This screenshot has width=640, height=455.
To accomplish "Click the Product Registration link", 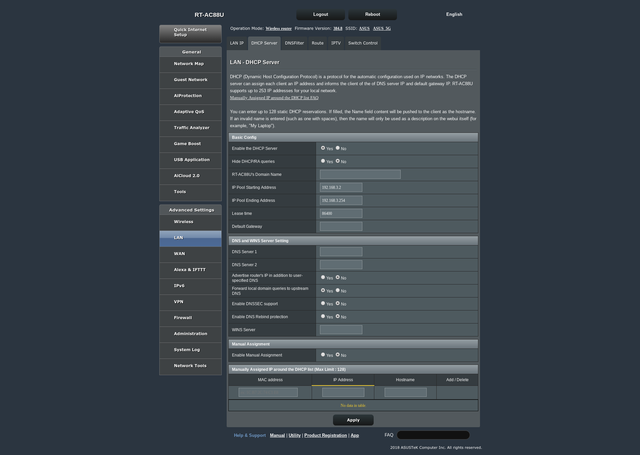I will click(325, 436).
